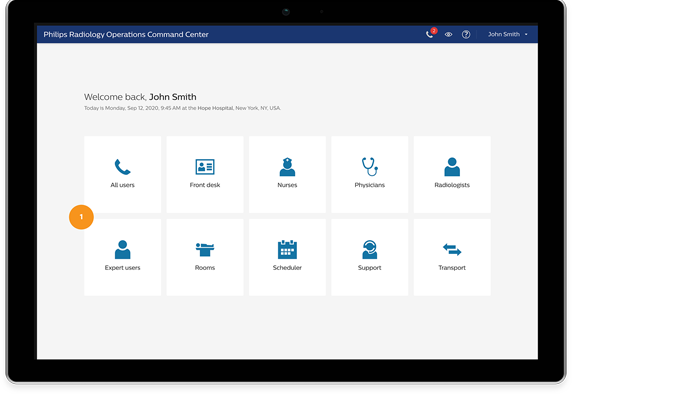
Task: Open the All users phone tile
Action: pos(122,174)
